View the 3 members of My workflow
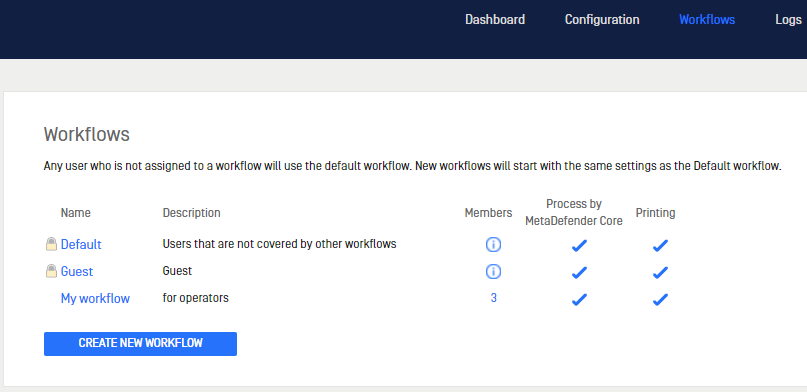Viewport: 807px width, 392px height. pyautogui.click(x=494, y=298)
